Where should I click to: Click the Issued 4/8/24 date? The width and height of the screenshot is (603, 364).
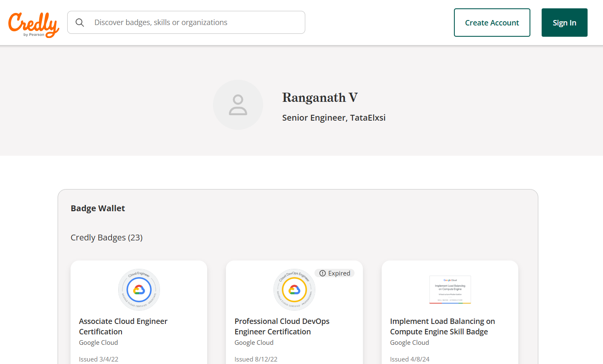410,359
